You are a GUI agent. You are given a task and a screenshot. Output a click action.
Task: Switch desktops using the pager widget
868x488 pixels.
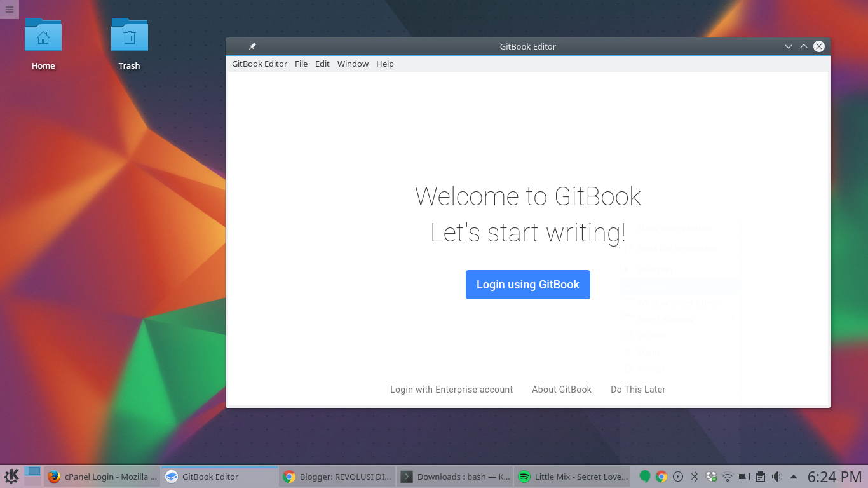click(33, 477)
